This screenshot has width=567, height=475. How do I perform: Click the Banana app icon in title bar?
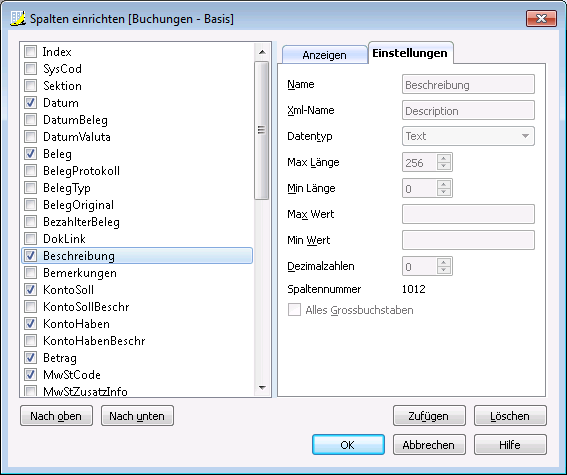[x=18, y=18]
